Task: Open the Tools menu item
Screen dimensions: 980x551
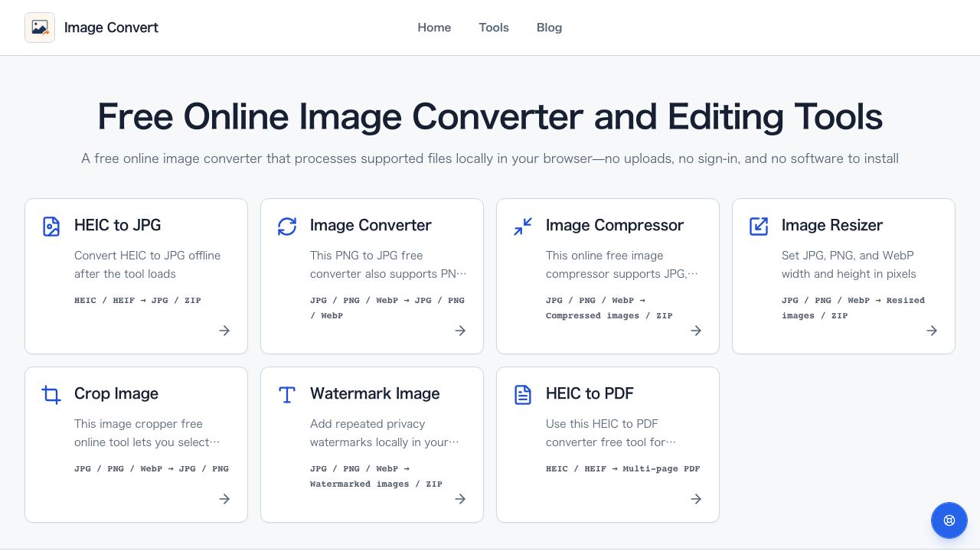Action: pos(494,28)
